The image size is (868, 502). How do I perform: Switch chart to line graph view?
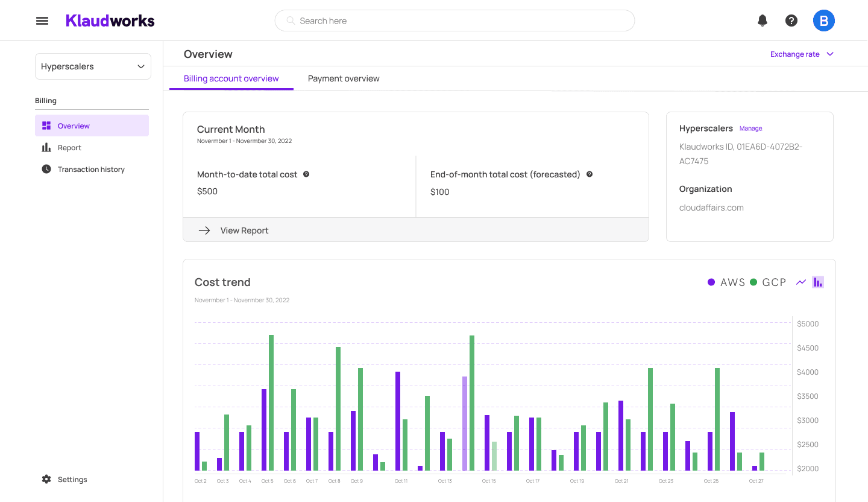[x=801, y=282]
